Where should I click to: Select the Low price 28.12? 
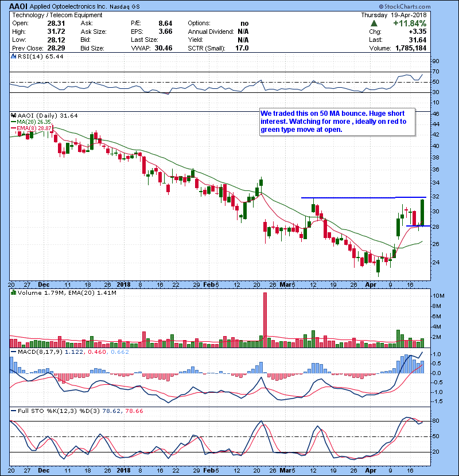(56, 40)
